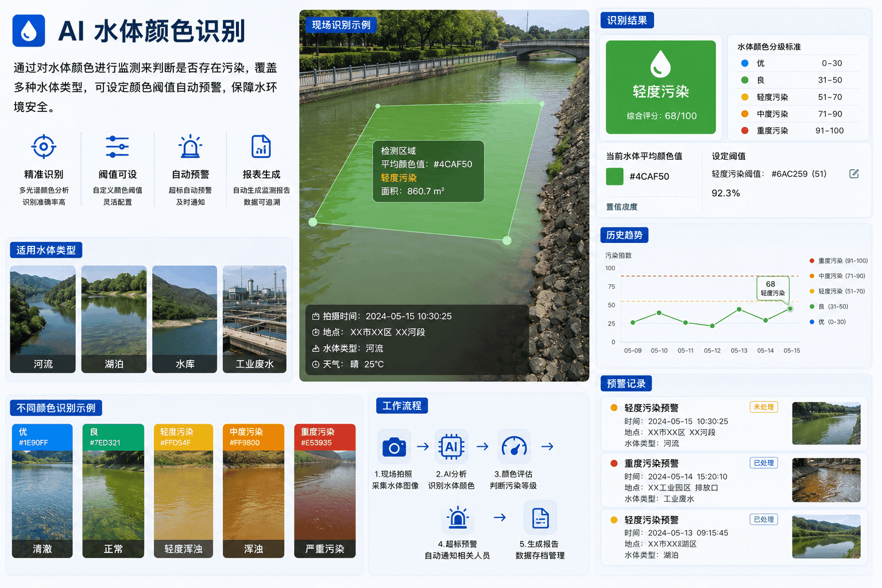This screenshot has height=588, width=882.
Task: Select the 精准识别 target icon
Action: point(44,146)
